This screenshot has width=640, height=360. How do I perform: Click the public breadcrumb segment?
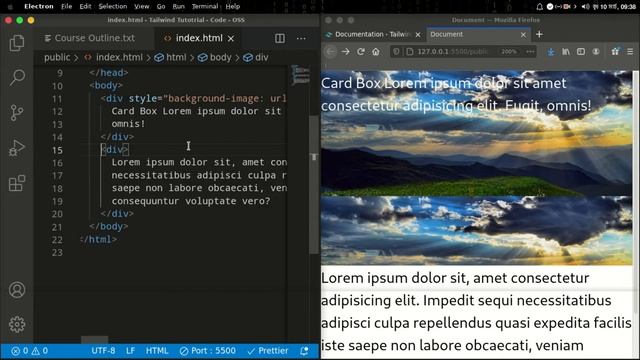click(57, 58)
